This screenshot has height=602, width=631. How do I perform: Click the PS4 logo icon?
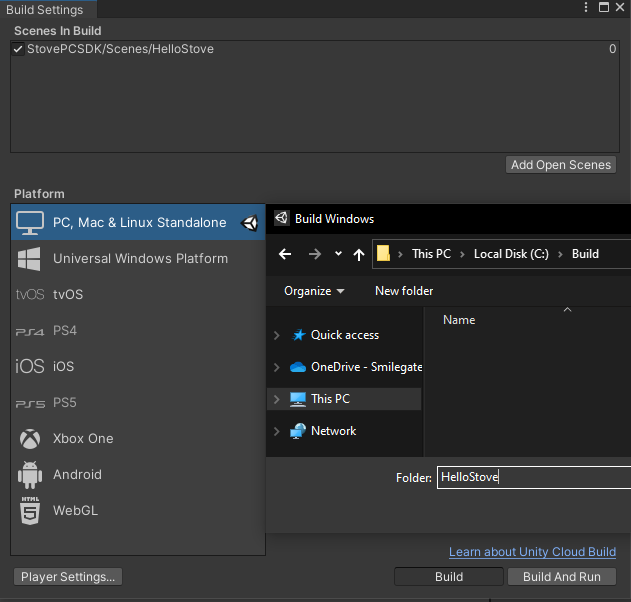30,332
